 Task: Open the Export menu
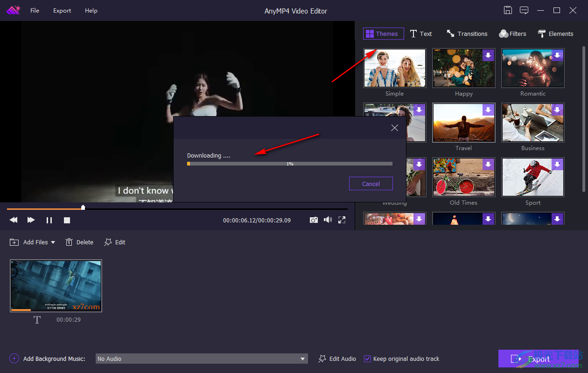tap(62, 10)
